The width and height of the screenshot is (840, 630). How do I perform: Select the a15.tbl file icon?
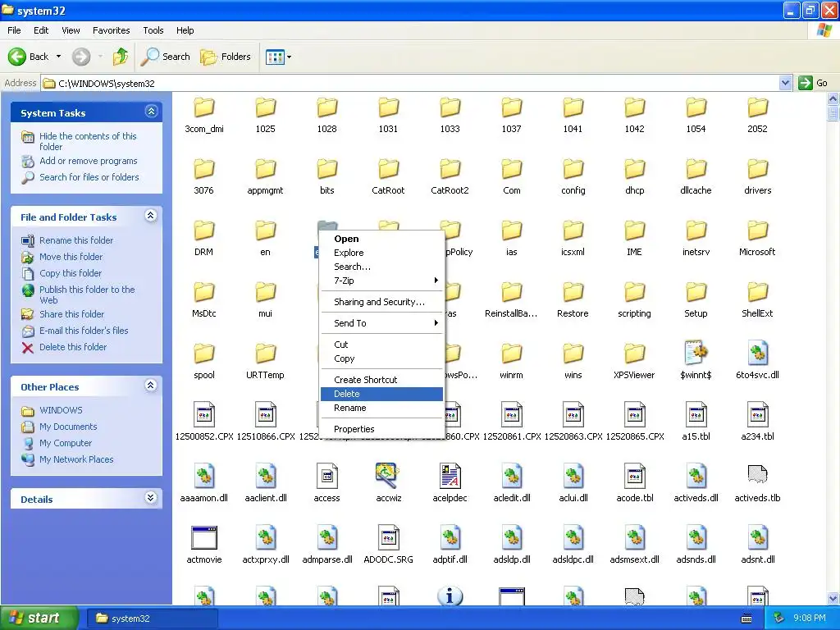[x=696, y=414]
